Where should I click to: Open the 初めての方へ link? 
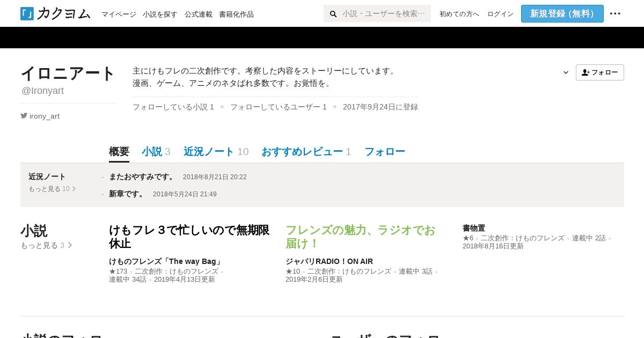(459, 14)
